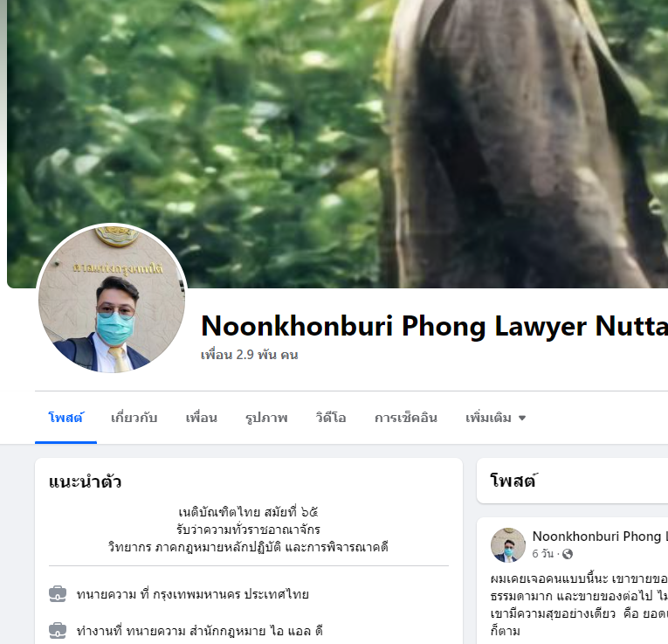Click the small post author avatar
This screenshot has height=644, width=668.
pos(508,544)
